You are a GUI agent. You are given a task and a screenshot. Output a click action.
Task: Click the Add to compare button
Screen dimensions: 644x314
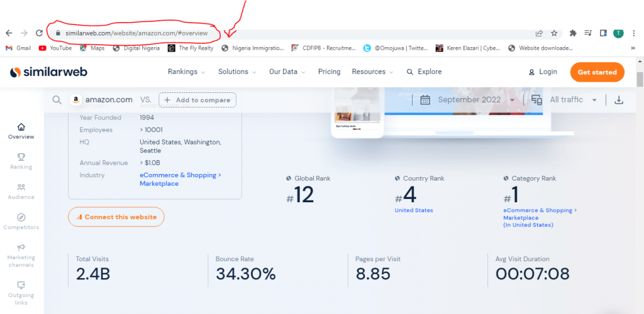pyautogui.click(x=197, y=100)
